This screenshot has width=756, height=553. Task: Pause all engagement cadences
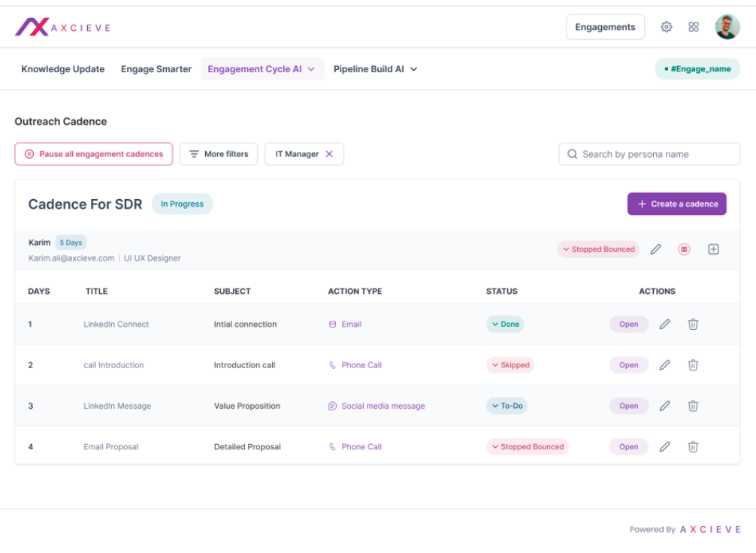tap(94, 154)
